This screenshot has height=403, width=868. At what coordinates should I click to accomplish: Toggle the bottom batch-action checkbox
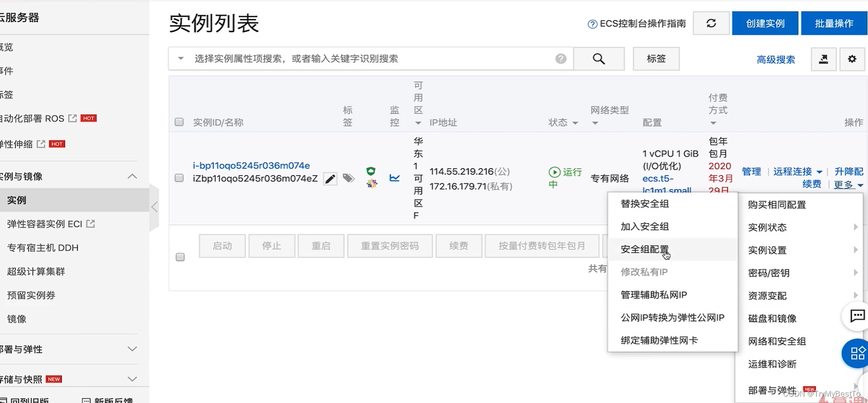coord(180,257)
